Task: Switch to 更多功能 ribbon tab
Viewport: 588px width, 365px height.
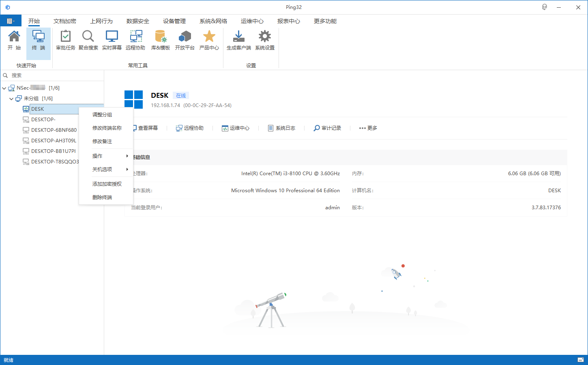Action: coord(325,21)
